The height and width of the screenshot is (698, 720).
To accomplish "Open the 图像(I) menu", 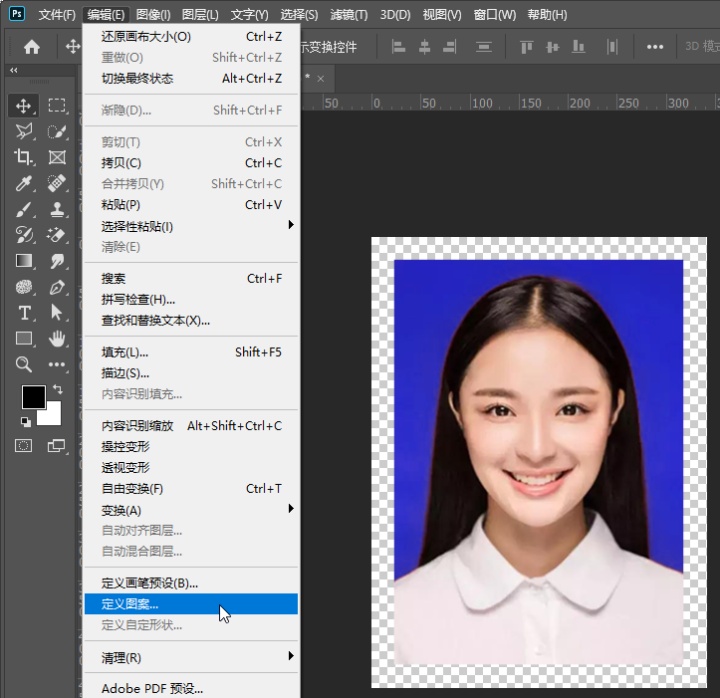I will 153,15.
